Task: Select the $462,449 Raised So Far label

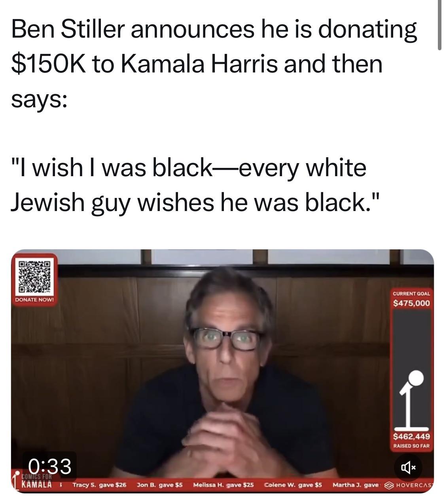Action: point(411,441)
